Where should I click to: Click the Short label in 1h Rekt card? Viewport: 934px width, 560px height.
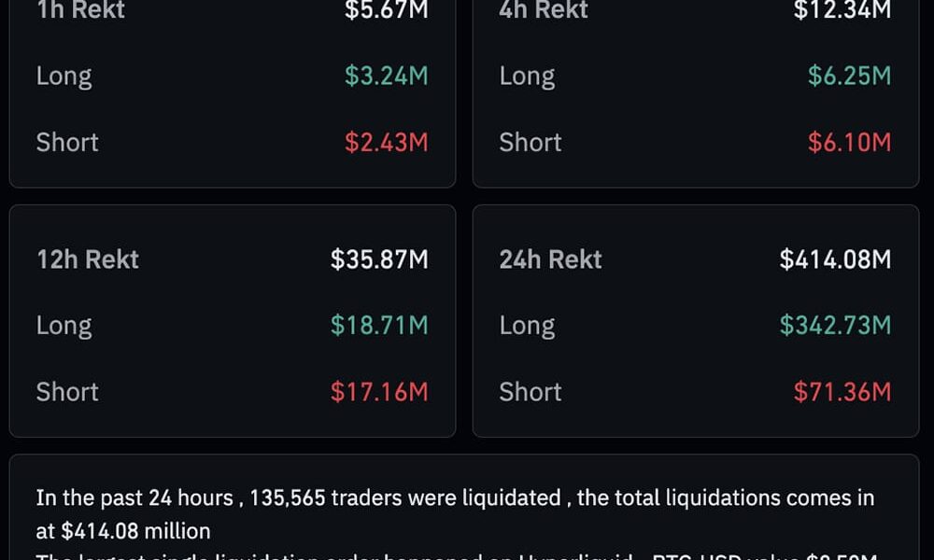click(x=67, y=142)
